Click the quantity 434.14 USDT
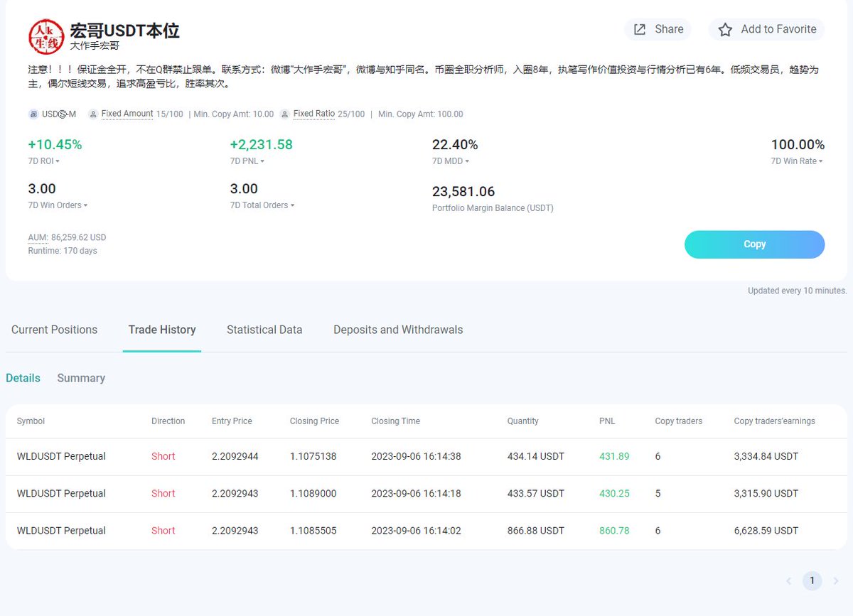Image resolution: width=853 pixels, height=616 pixels. 536,456
